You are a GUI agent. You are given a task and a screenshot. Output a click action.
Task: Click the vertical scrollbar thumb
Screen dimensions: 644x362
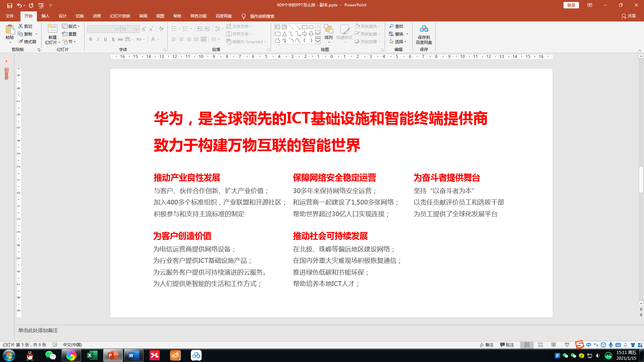(641, 180)
